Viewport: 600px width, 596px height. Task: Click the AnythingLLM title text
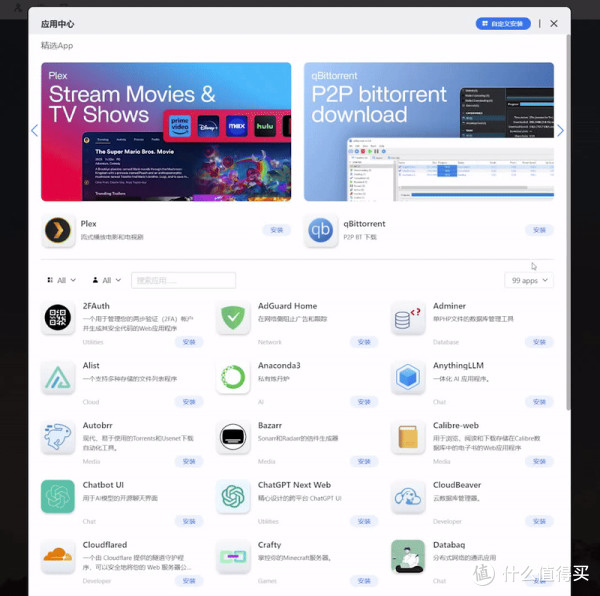pos(458,365)
